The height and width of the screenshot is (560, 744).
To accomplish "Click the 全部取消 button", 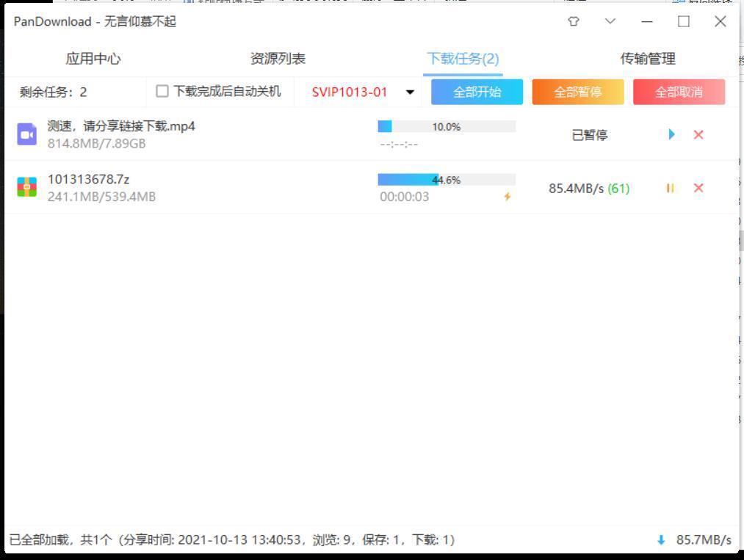I will 679,92.
